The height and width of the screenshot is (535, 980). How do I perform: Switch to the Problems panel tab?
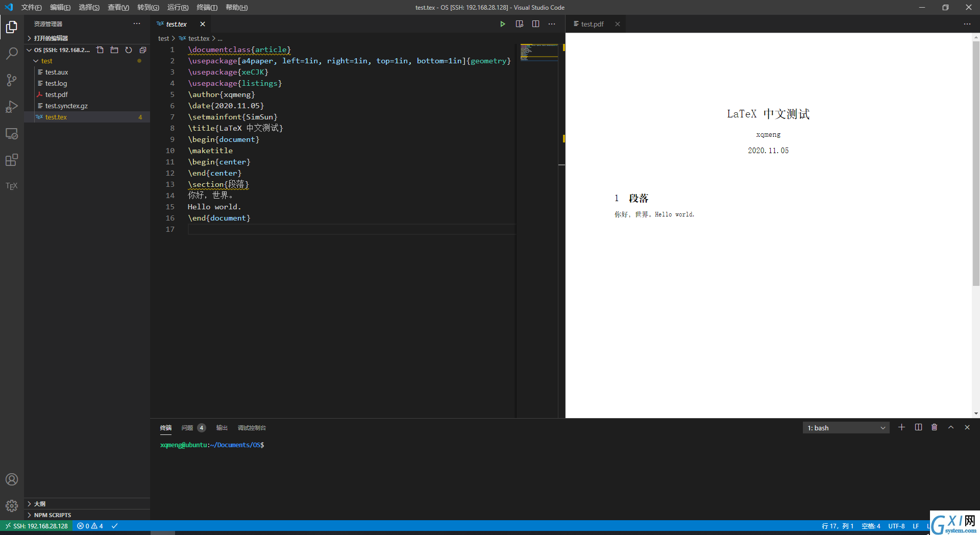[x=193, y=428]
